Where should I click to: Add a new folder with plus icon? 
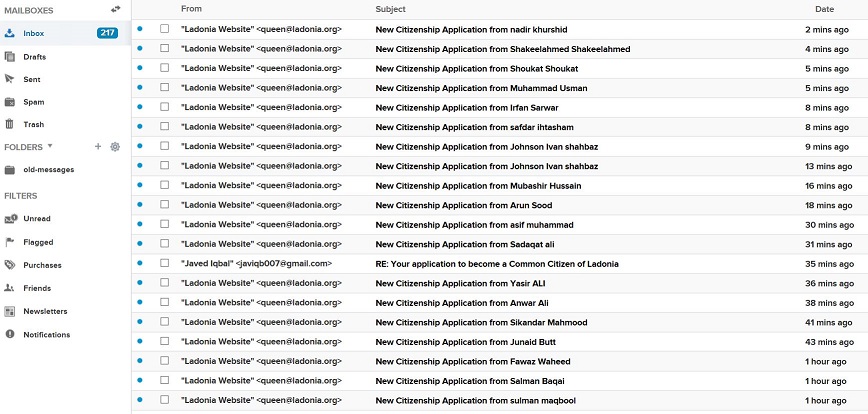point(98,147)
